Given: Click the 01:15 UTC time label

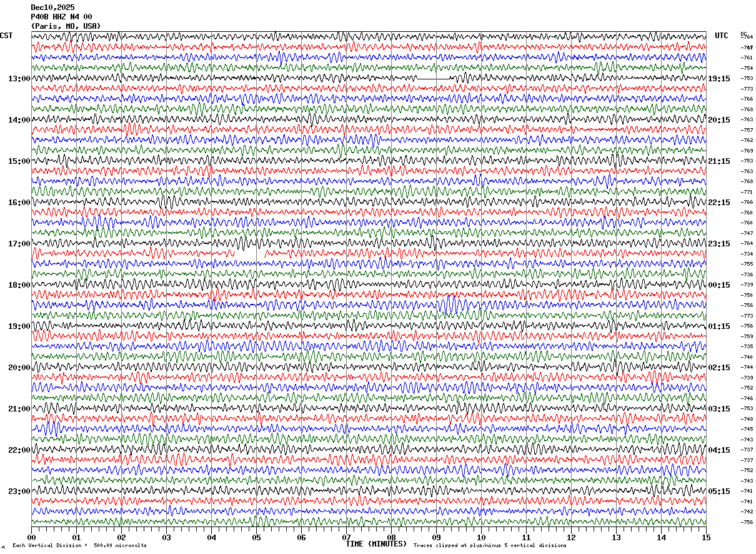Looking at the screenshot, I should click(719, 326).
